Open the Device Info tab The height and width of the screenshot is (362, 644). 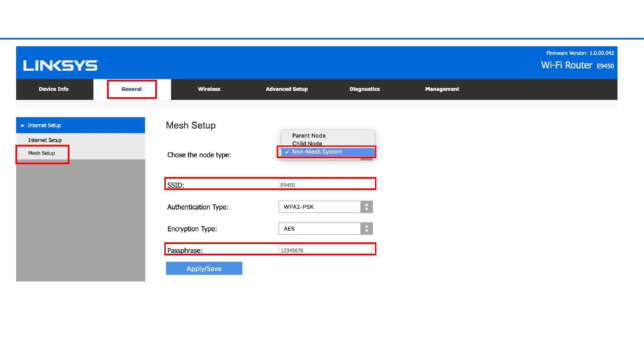pyautogui.click(x=54, y=89)
